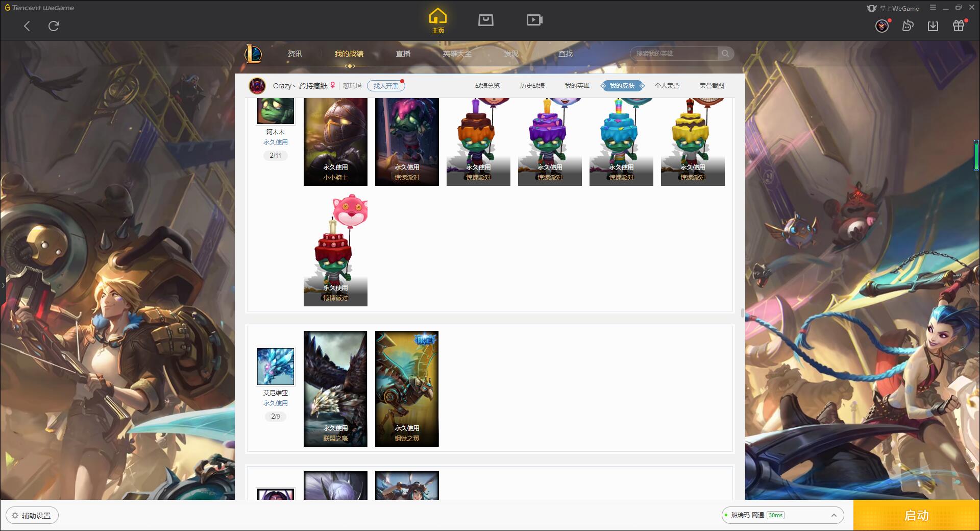Open the store bag icon
Image resolution: width=980 pixels, height=531 pixels.
486,20
